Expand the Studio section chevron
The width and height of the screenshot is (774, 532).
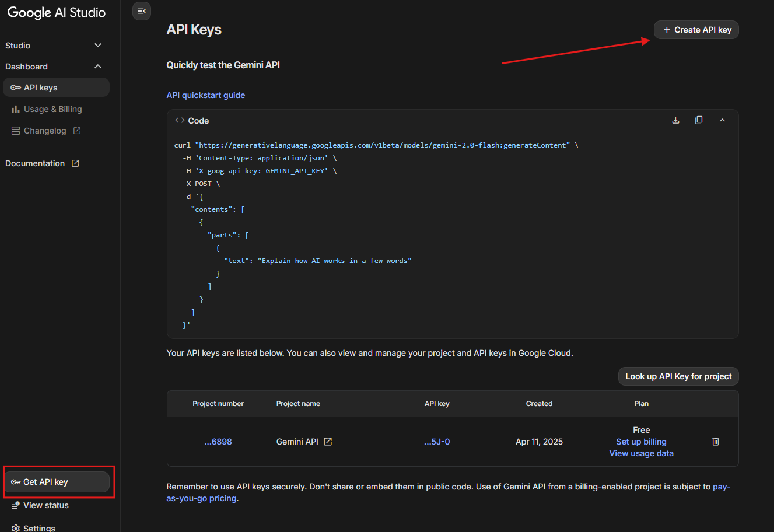point(98,45)
